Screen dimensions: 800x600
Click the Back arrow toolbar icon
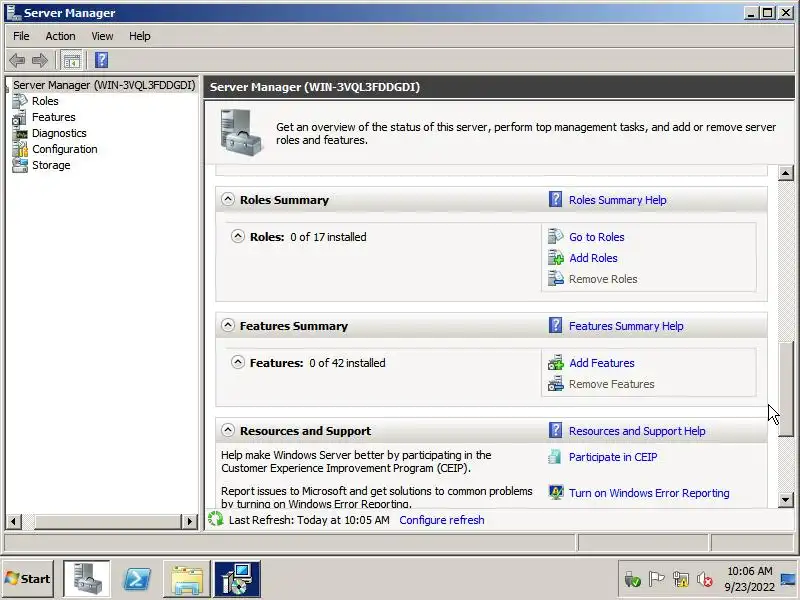point(17,60)
